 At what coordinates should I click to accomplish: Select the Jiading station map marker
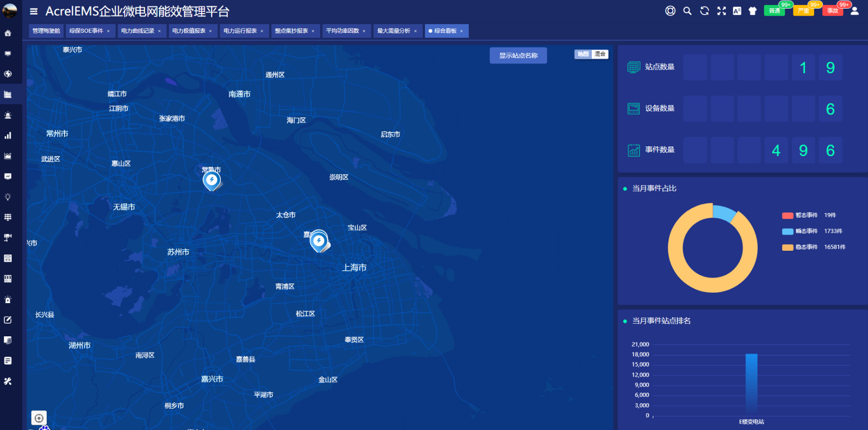tap(319, 241)
